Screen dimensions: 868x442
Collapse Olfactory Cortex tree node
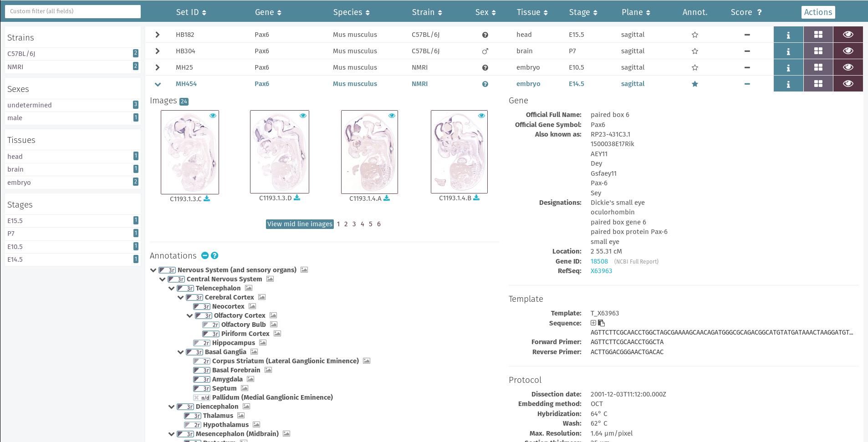click(x=190, y=315)
